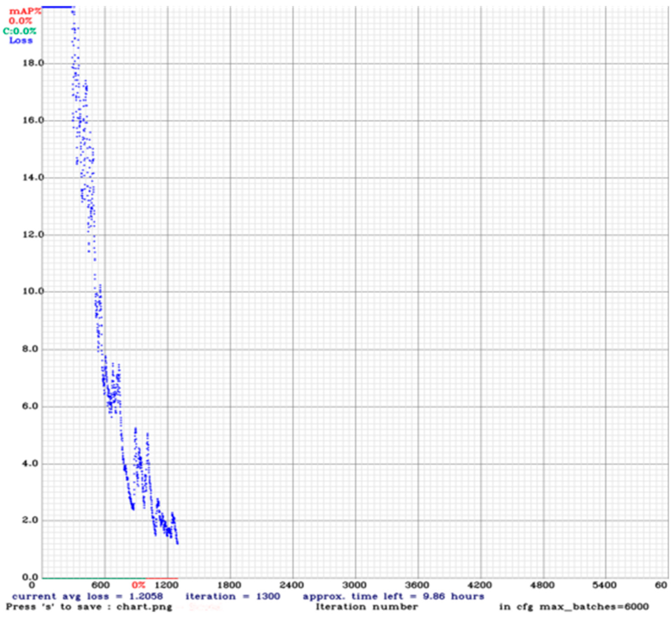This screenshot has width=672, height=618.
Task: Click the Press 's' to save chart.png text
Action: click(x=89, y=607)
